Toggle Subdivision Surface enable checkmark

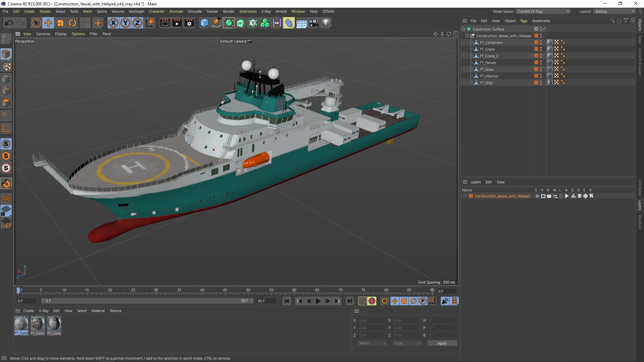point(544,29)
